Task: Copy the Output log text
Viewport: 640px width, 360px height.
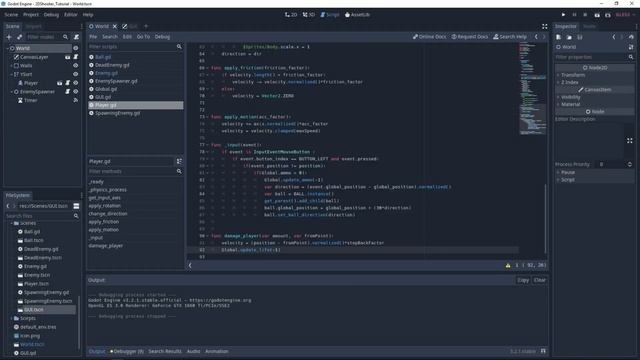Action: 523,280
